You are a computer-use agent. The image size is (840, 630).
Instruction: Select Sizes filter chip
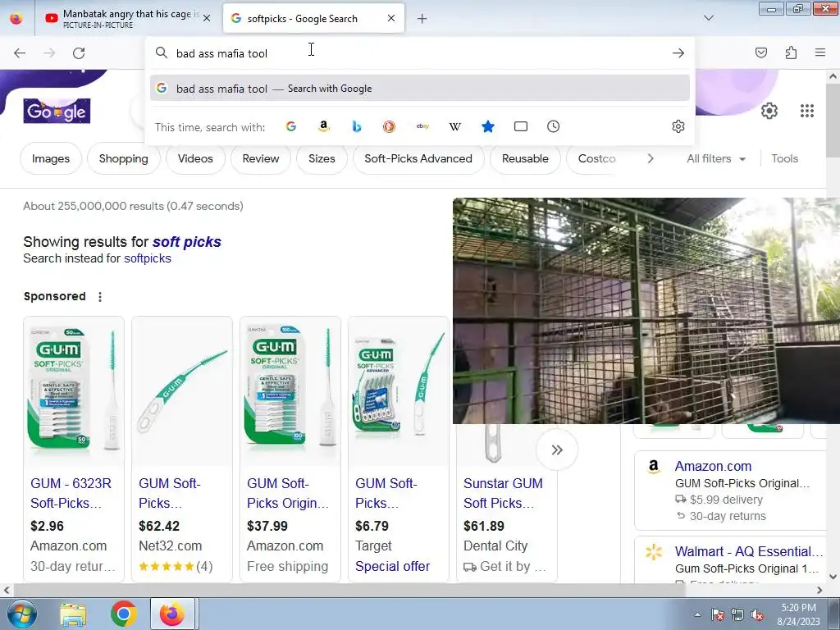322,158
